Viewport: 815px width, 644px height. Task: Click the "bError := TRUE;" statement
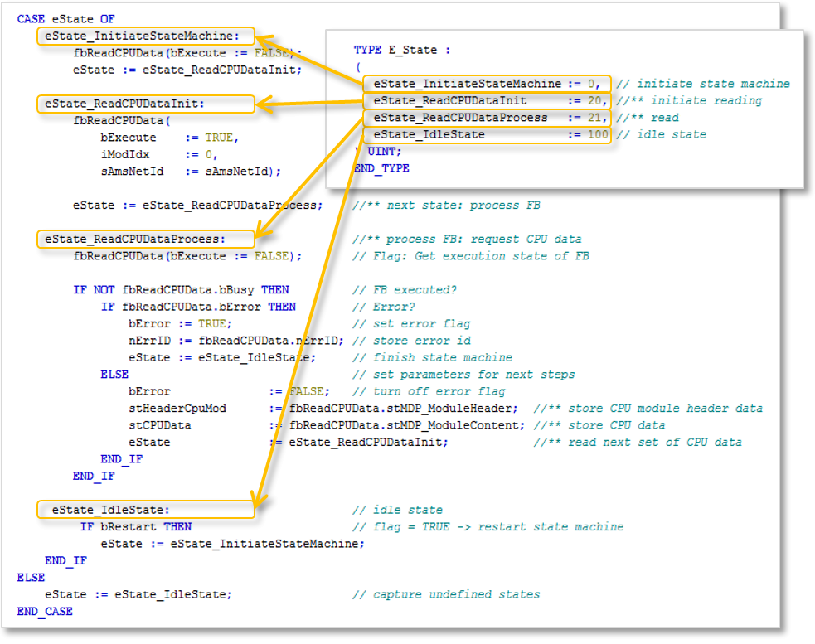click(181, 324)
